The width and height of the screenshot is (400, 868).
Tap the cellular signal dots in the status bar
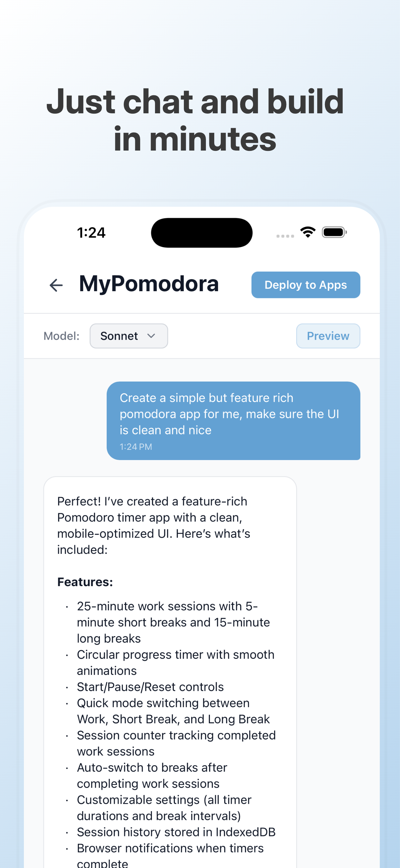(x=285, y=236)
